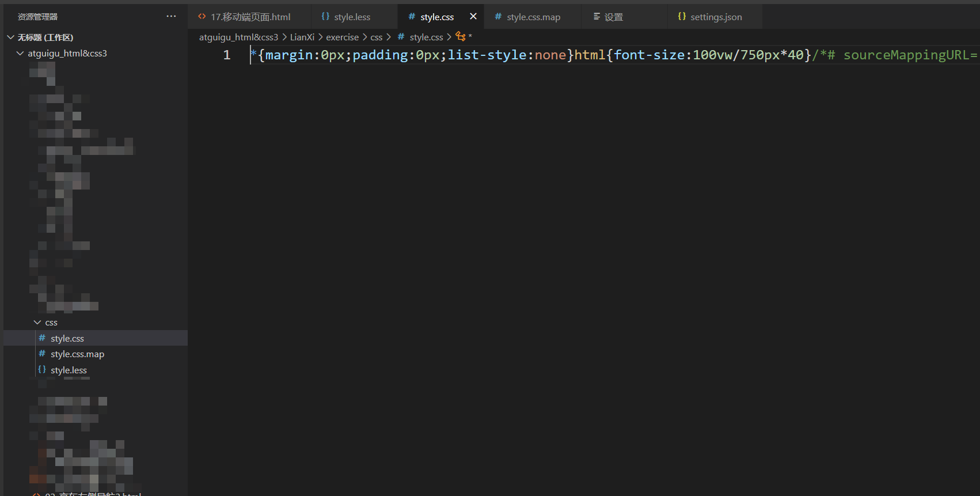Select style.css in the file tree
Viewport: 980px width, 496px height.
pos(96,338)
